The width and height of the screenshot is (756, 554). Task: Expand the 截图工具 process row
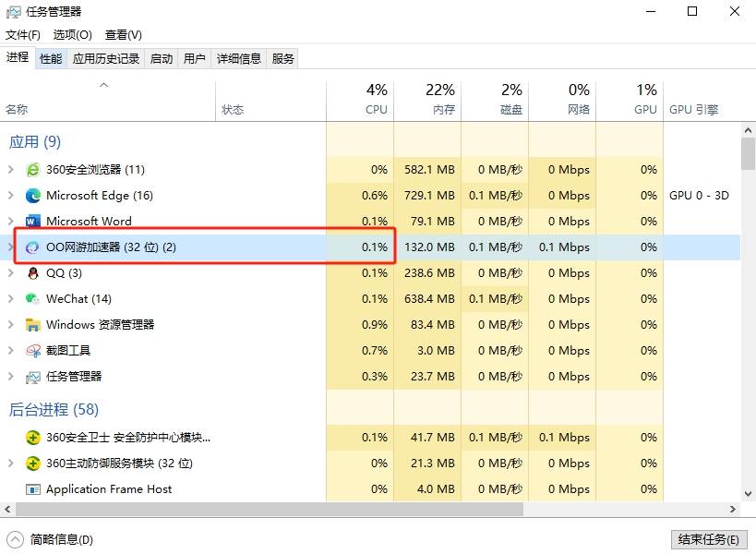10,351
